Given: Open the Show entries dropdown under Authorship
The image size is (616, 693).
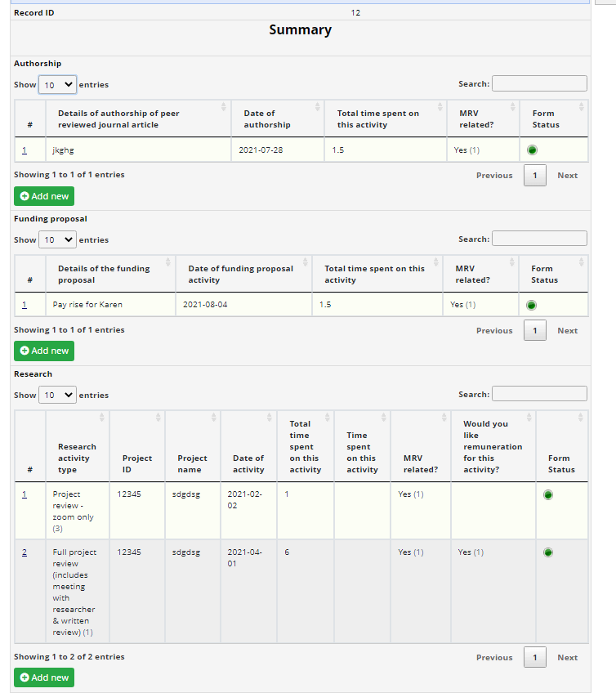Looking at the screenshot, I should point(56,84).
